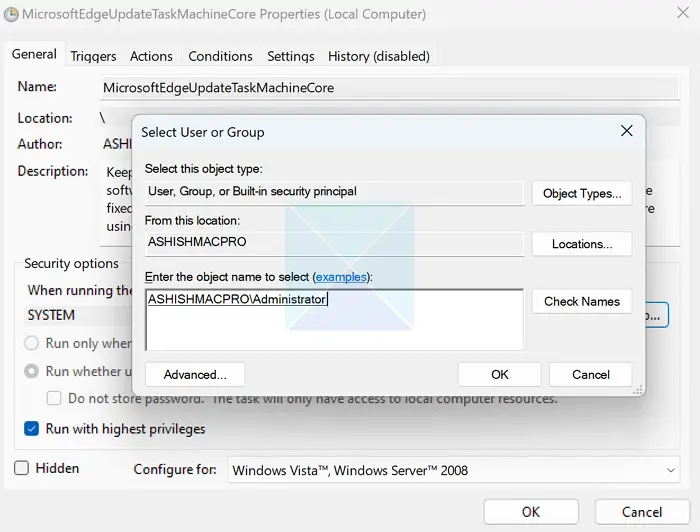The width and height of the screenshot is (700, 532).
Task: Click the Object Types... button
Action: [x=582, y=193]
